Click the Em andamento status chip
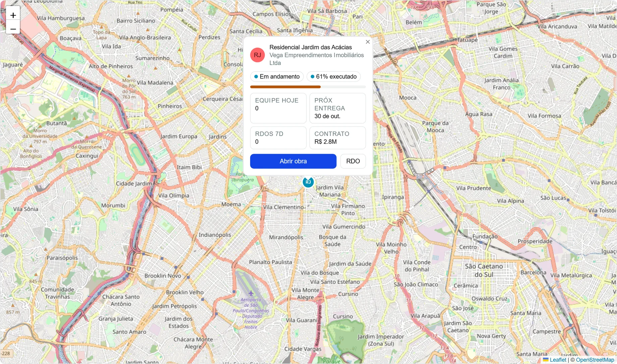The height and width of the screenshot is (364, 617). pyautogui.click(x=277, y=77)
